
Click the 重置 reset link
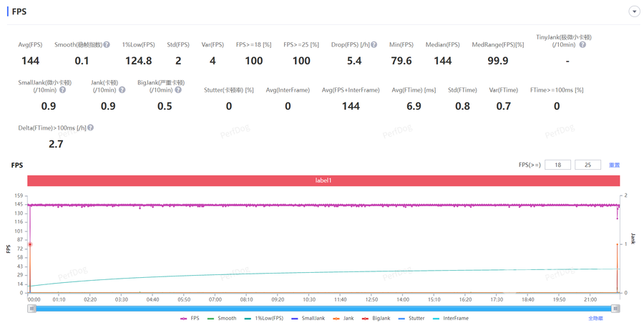tap(614, 165)
